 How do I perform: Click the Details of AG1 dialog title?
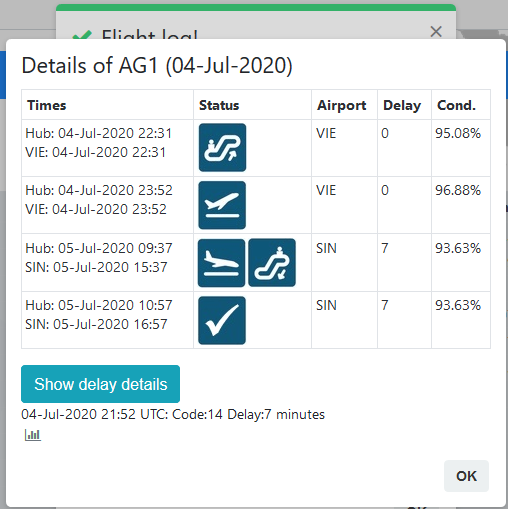point(157,65)
